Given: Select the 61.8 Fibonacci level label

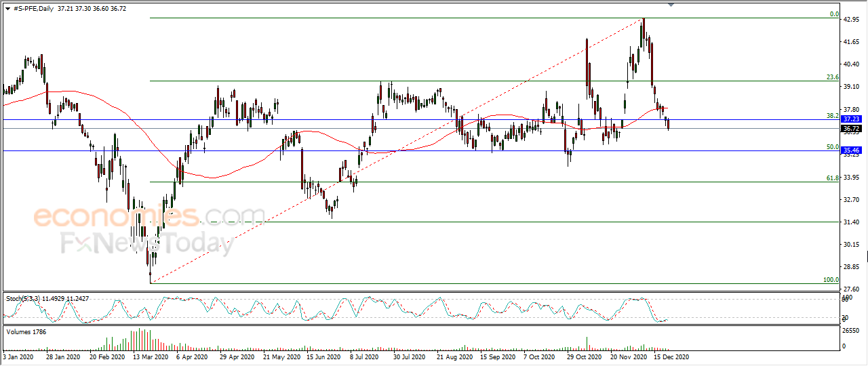Looking at the screenshot, I should [833, 178].
